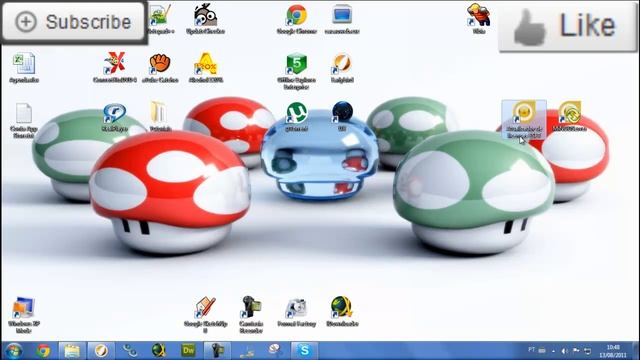Click the connection cables taskbar icon
Image resolution: width=640 pixels, height=360 pixels.
tap(130, 351)
